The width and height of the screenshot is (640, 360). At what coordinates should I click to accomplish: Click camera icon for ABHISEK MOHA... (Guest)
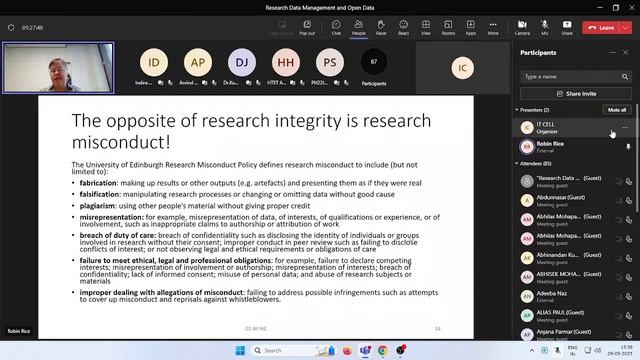[619, 278]
